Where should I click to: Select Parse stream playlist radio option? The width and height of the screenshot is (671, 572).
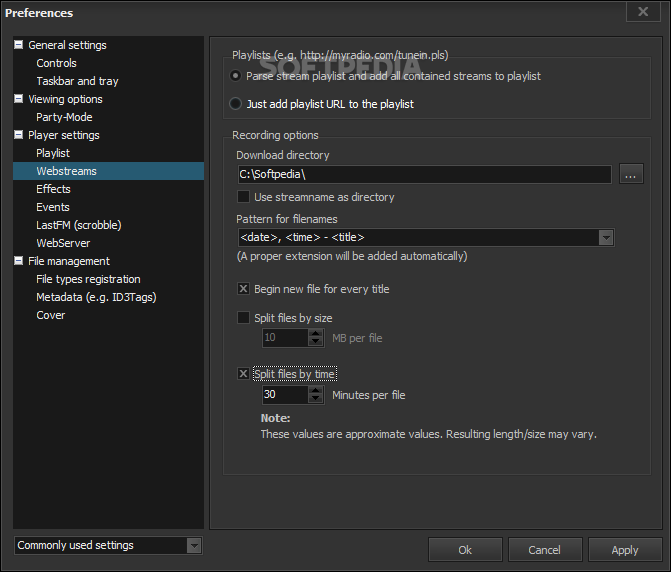235,76
